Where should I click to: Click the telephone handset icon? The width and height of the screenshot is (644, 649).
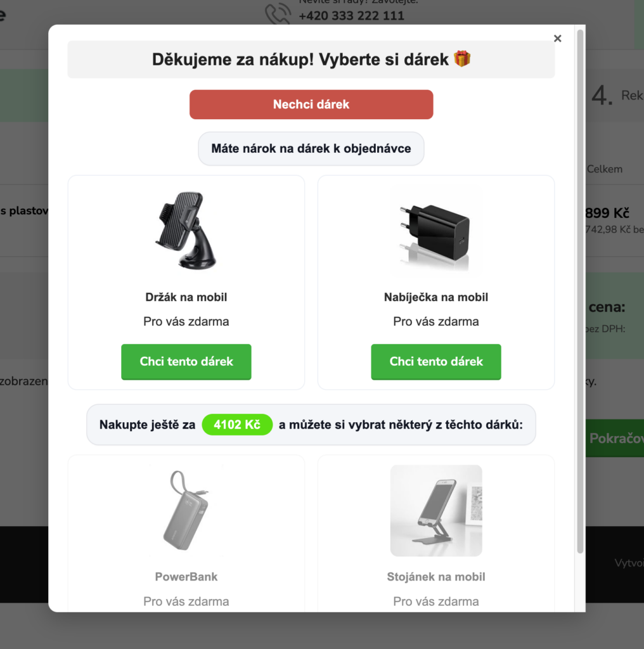pos(277,13)
